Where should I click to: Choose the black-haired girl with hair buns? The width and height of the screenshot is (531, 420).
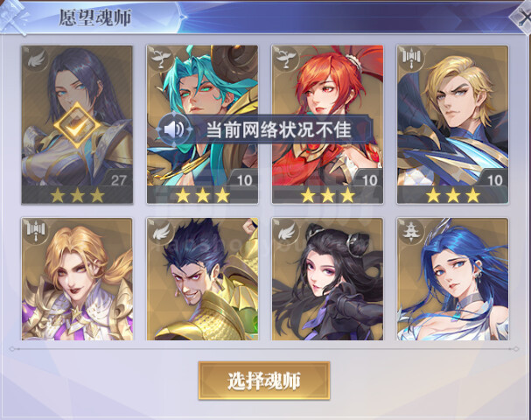(327, 279)
